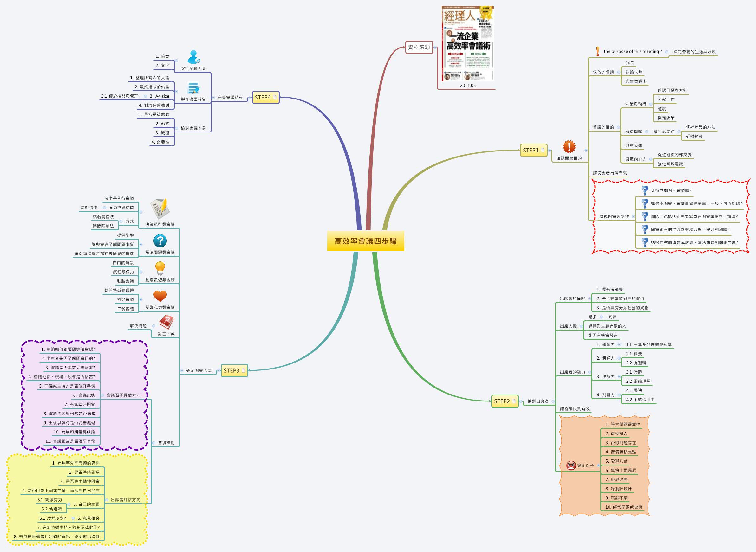Screen dimensions: 756x552
Task: Collapse the 資料來源 branch toggle
Action: (x=435, y=48)
